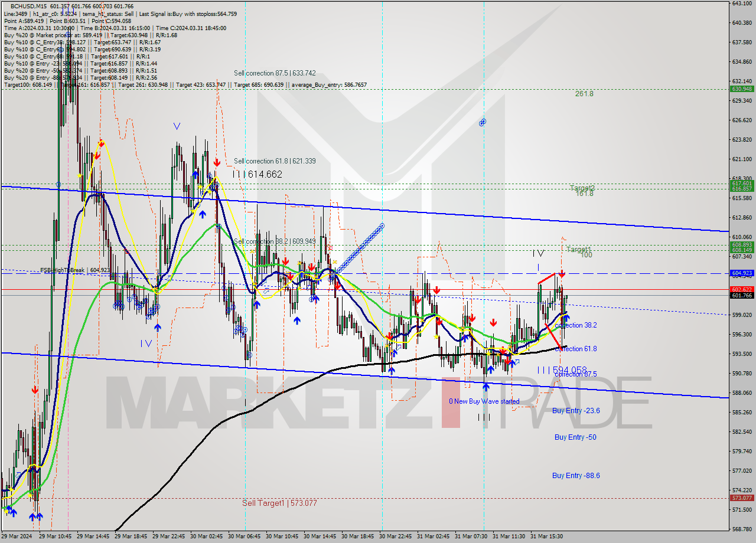Click the '30 Mar 22:45' time axis label
Screen dimensions: 756x543
tap(395, 537)
